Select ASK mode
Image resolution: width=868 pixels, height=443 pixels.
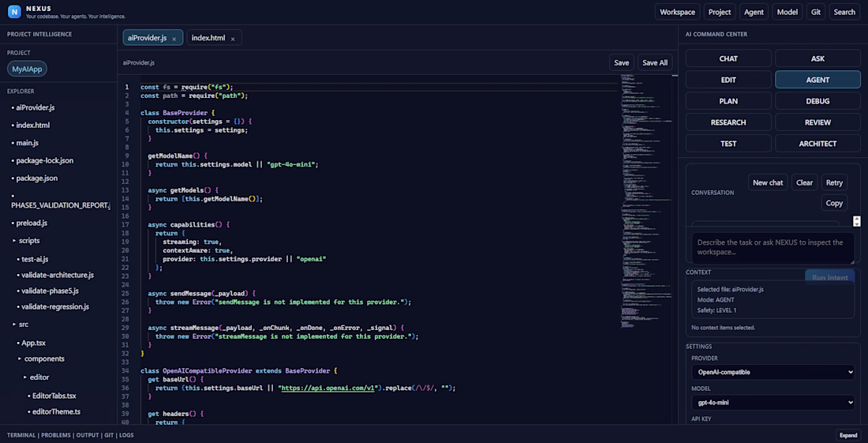[817, 58]
